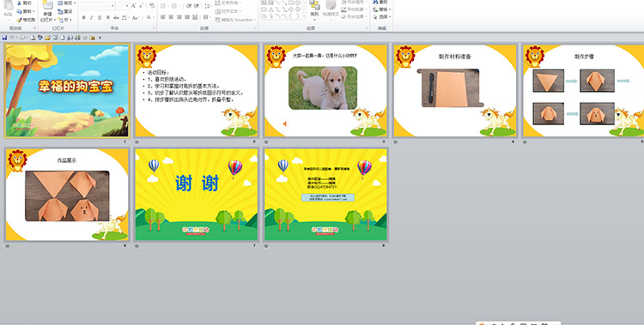Click the Copy icon in clipboard group
This screenshot has width=644, height=325.
coord(19,11)
